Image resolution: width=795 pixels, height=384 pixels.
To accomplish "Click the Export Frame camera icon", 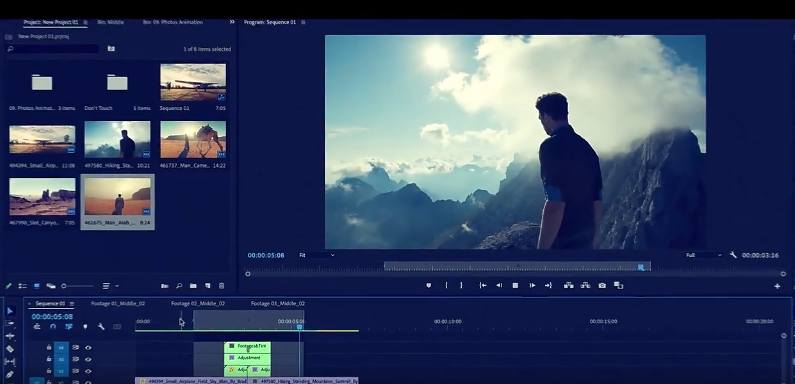I will pos(602,286).
